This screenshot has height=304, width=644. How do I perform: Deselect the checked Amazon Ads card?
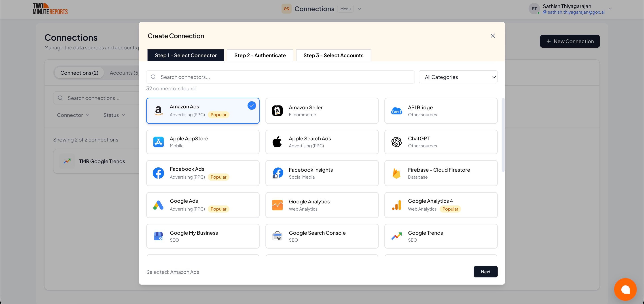pyautogui.click(x=203, y=111)
